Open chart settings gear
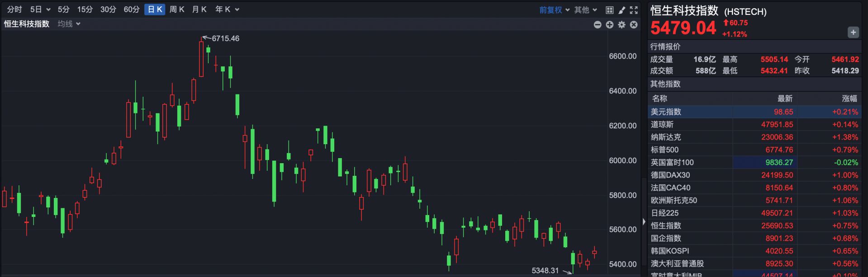 tap(622, 24)
